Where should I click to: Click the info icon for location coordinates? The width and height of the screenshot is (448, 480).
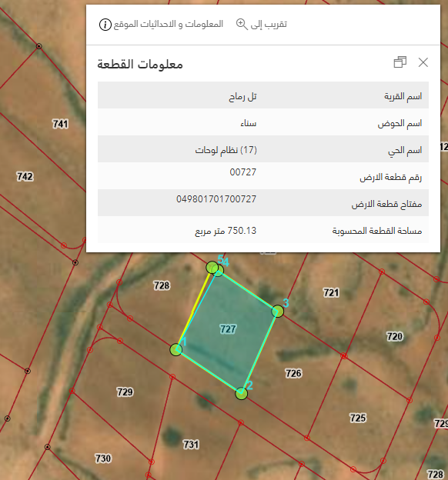click(105, 25)
